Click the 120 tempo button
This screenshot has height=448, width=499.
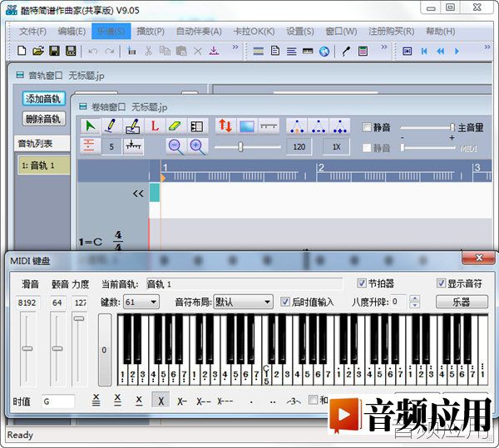[299, 147]
